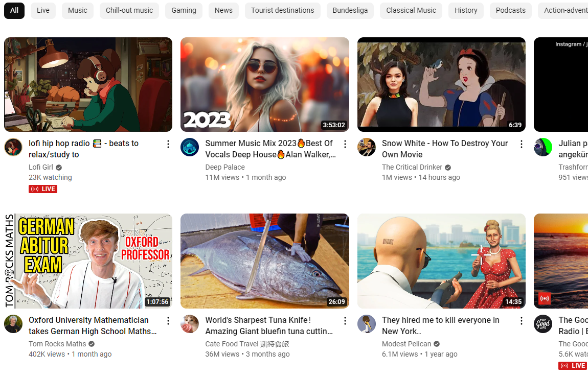Play the giant bluefin tuna thumbnail
Viewport: 588px width, 376px height.
click(x=265, y=261)
